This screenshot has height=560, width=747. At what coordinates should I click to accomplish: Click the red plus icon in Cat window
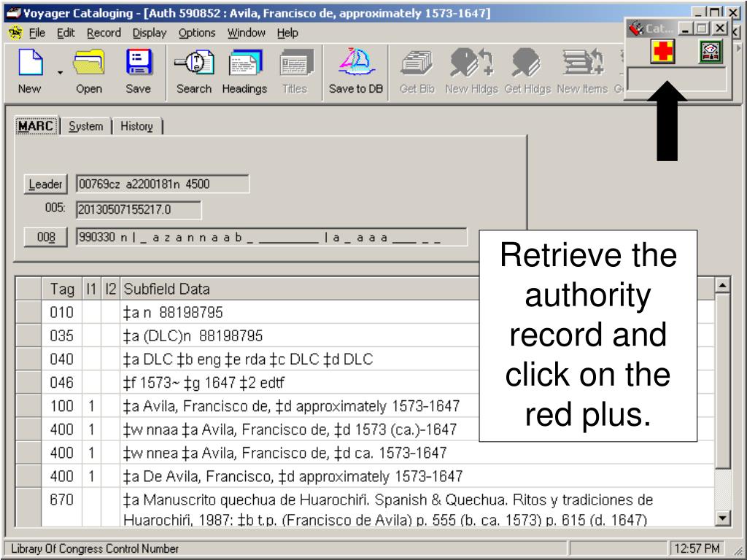pyautogui.click(x=662, y=52)
